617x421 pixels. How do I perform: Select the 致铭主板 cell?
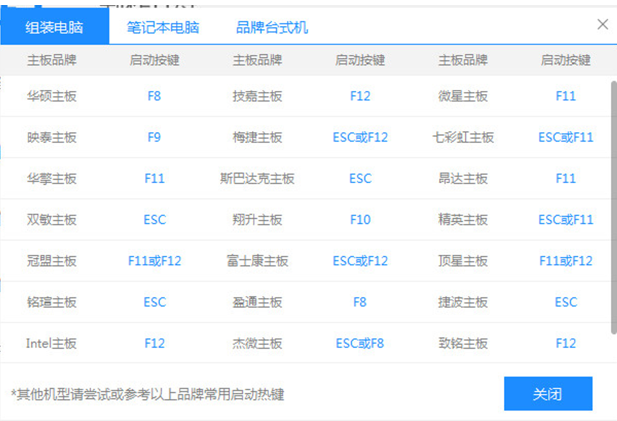click(463, 343)
